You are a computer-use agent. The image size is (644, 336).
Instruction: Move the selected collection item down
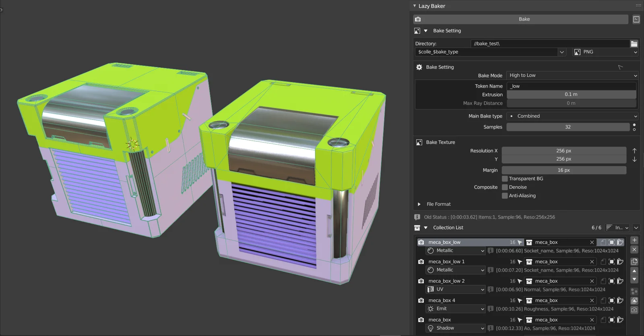click(634, 279)
